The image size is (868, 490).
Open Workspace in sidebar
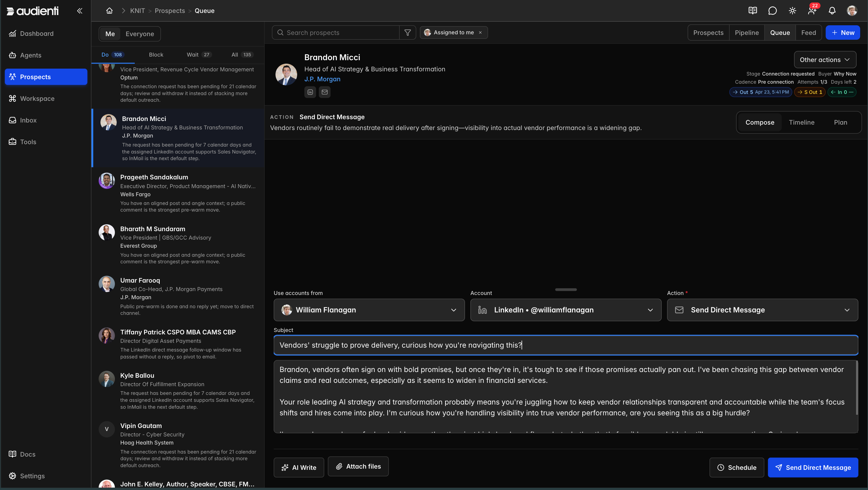click(x=46, y=98)
